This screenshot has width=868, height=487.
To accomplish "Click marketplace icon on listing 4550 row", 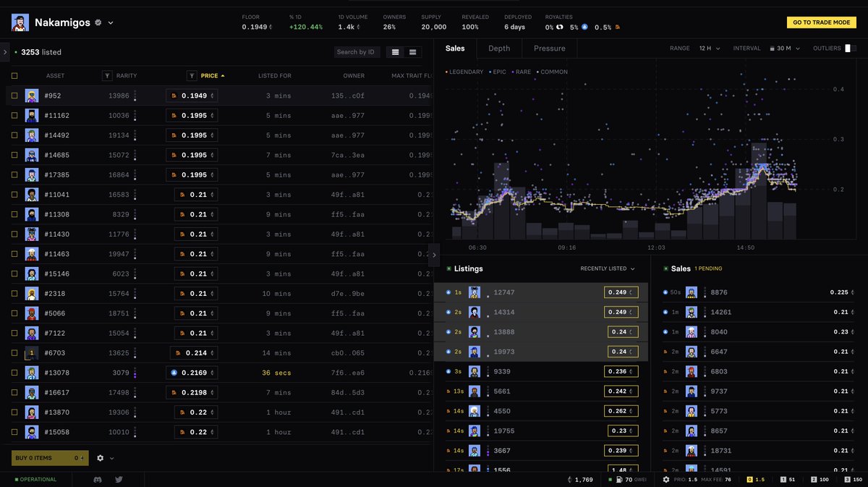I will point(448,411).
